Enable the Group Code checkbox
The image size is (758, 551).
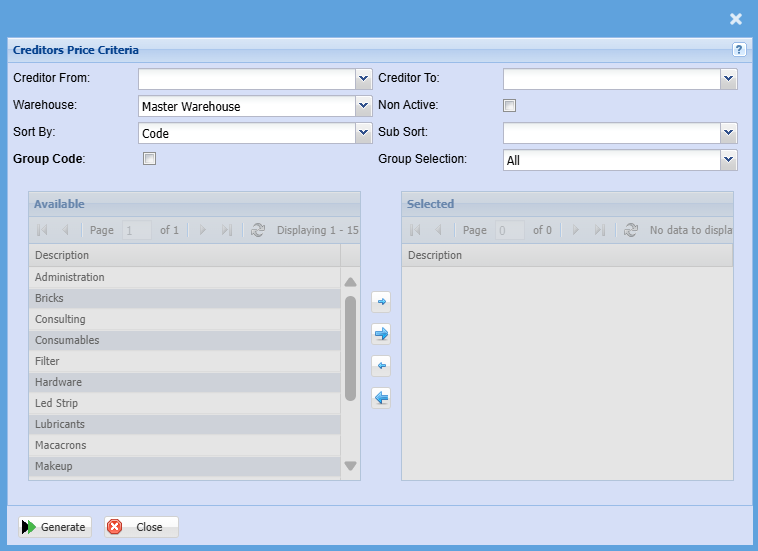(x=150, y=158)
